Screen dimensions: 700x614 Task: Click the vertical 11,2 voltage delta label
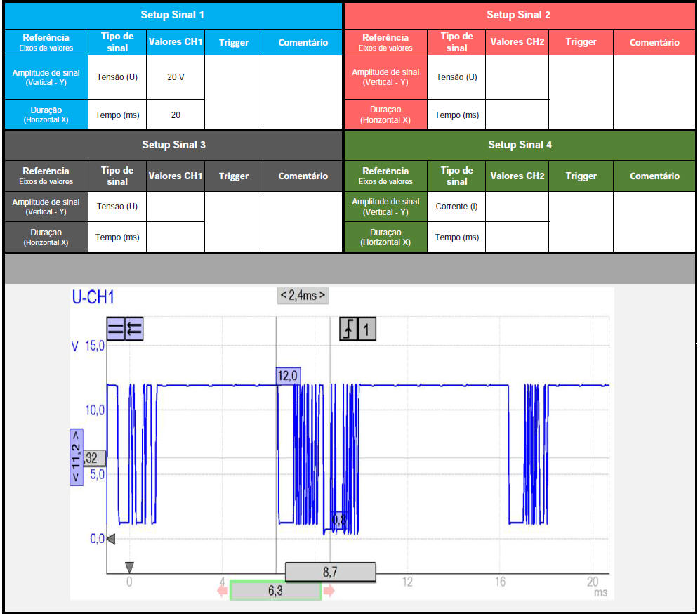[76, 457]
